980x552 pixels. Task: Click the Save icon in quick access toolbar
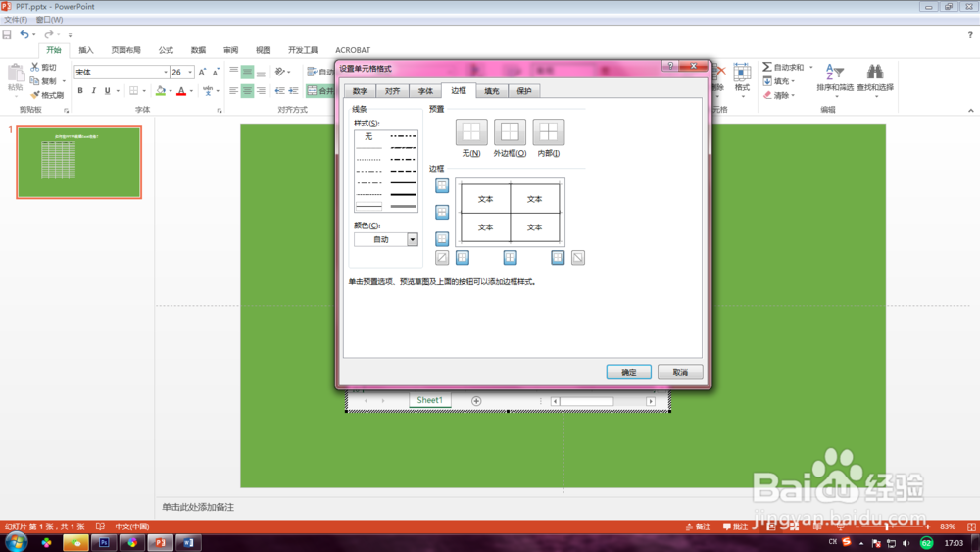tap(7, 35)
